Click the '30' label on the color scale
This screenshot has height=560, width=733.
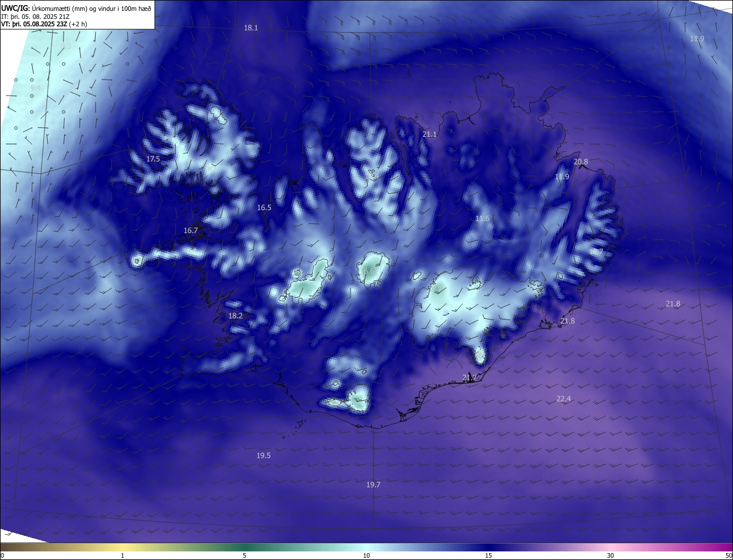pos(610,555)
